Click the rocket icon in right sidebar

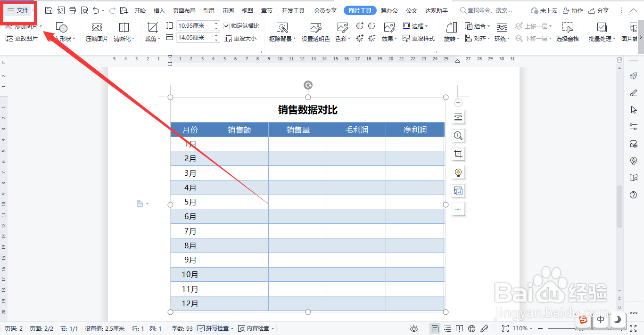(634, 76)
